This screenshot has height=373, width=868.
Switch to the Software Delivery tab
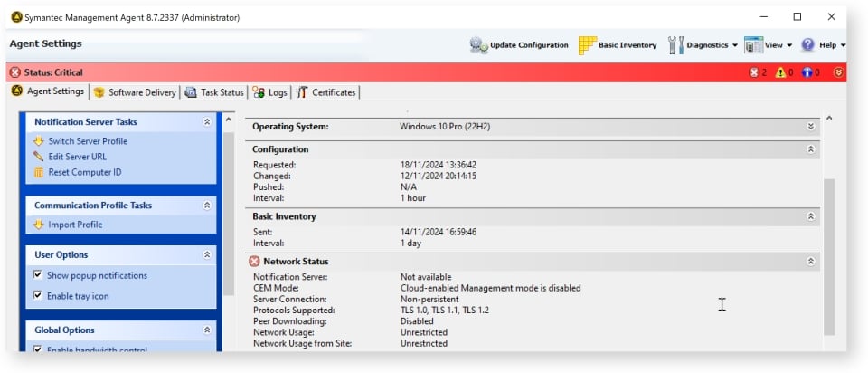coord(135,92)
